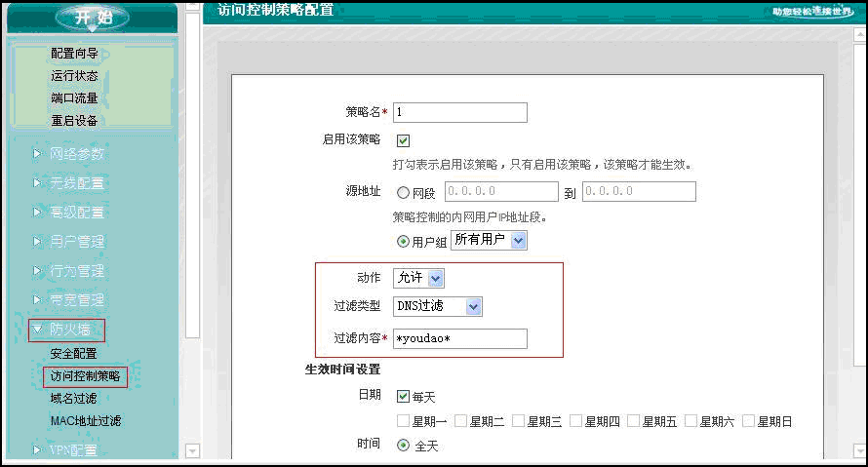
Task: Click main page scrollbar up arrow
Action: (860, 34)
